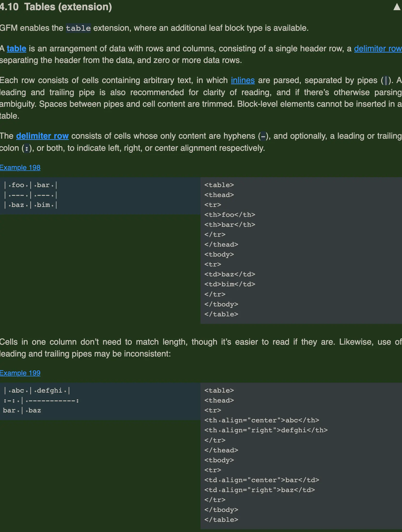Click the inline code word "table"
The height and width of the screenshot is (532, 402).
pyautogui.click(x=78, y=28)
